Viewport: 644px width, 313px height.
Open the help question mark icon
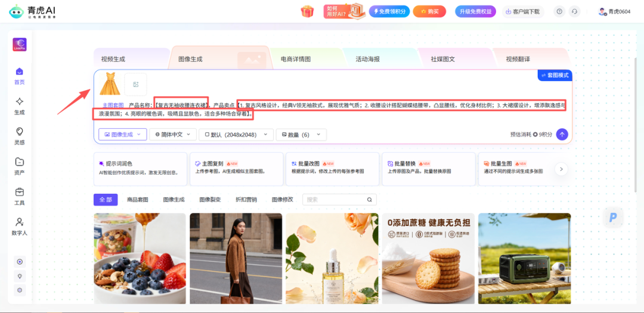pyautogui.click(x=559, y=11)
